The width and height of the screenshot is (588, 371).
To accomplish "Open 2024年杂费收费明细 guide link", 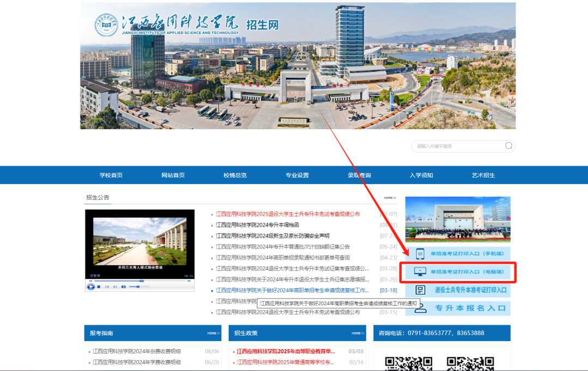I will click(137, 351).
